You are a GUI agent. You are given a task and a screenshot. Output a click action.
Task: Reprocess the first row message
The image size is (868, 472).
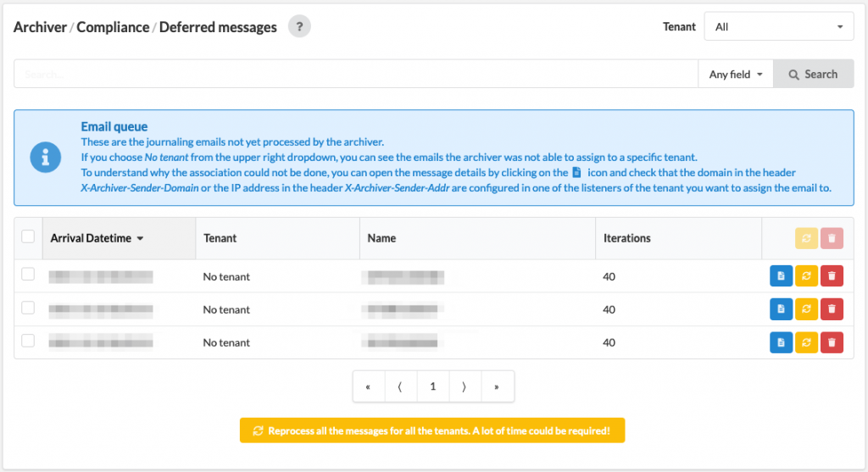tap(806, 276)
